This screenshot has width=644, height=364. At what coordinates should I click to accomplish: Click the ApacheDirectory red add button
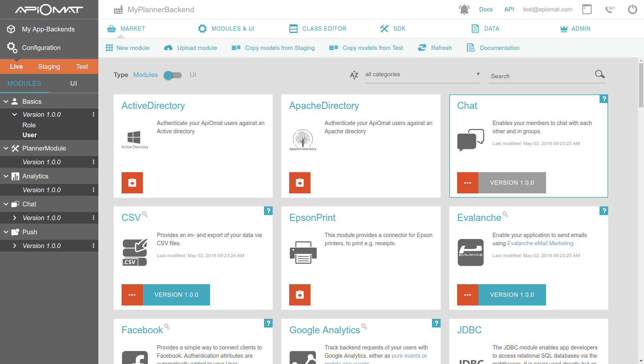(300, 183)
